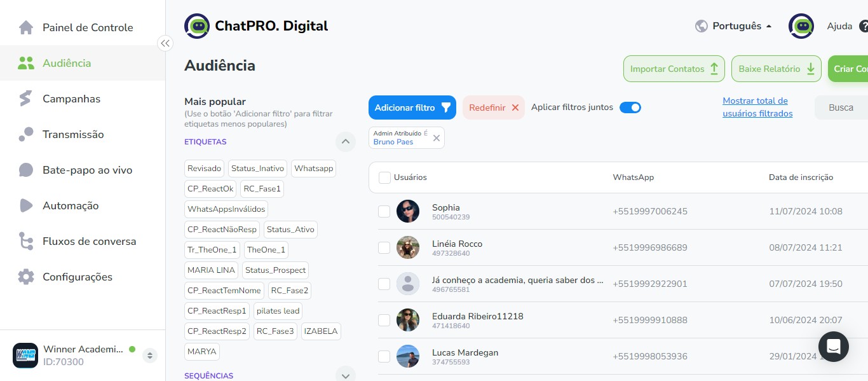Click the Adicionar filtro button
Viewport: 868px width, 381px height.
(412, 107)
